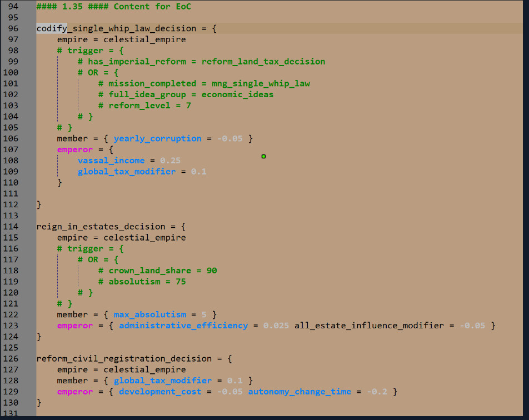Click vassal_income on line 108
Image resolution: width=529 pixels, height=420 pixels.
(111, 161)
